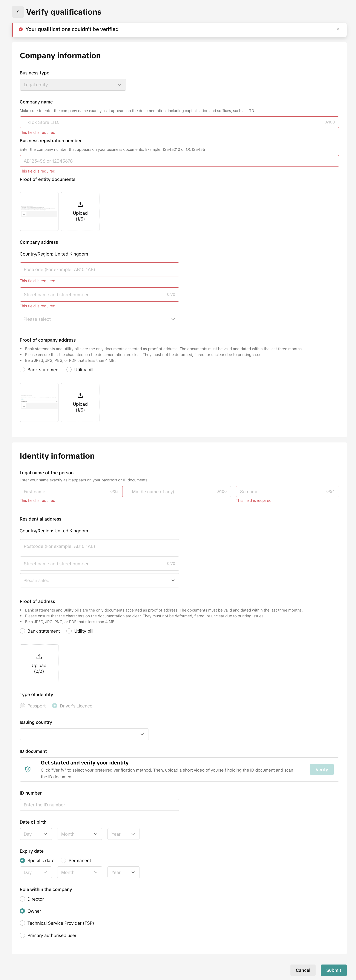The image size is (356, 980).
Task: Click the Cancel button
Action: click(303, 971)
